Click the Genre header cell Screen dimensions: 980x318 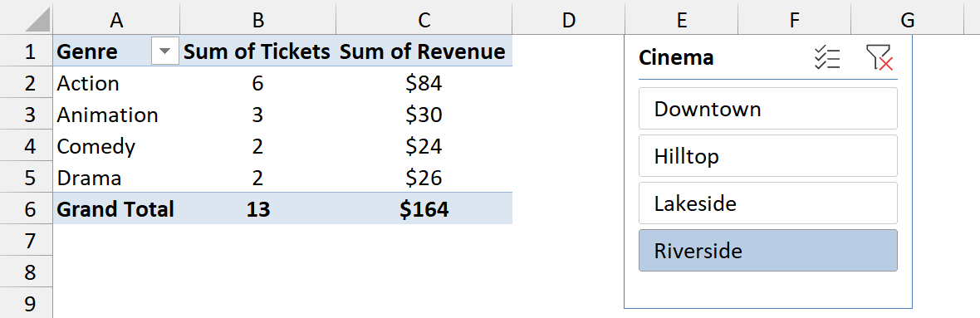pyautogui.click(x=116, y=51)
